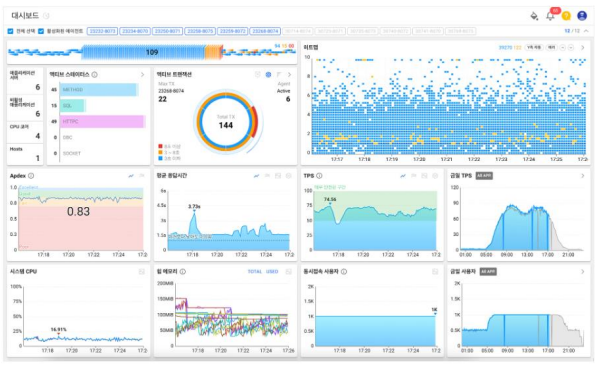Click the All APP badge in 금일 사용자

[488, 271]
